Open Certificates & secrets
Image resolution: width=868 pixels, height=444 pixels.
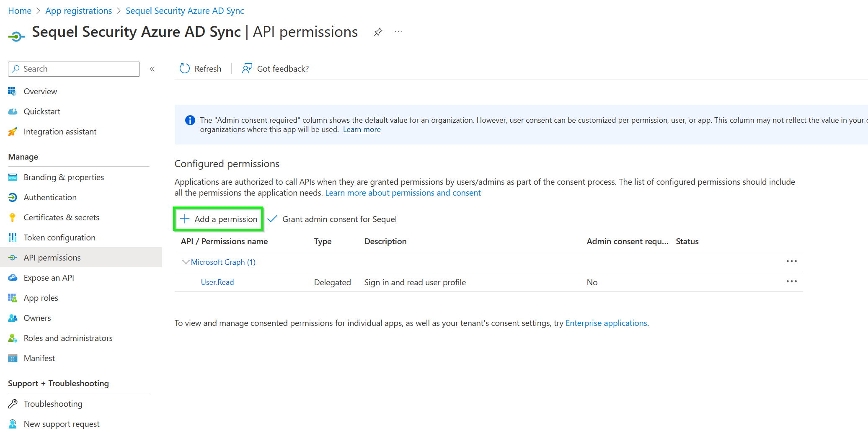click(62, 217)
